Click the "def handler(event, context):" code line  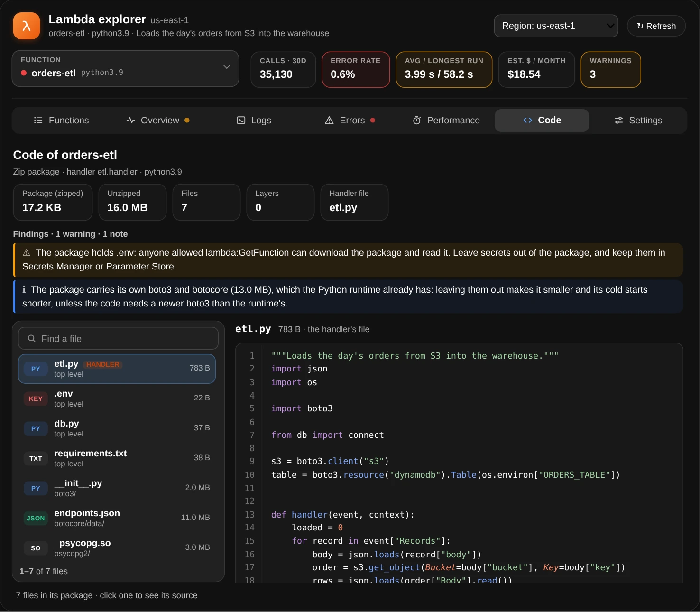(x=343, y=514)
